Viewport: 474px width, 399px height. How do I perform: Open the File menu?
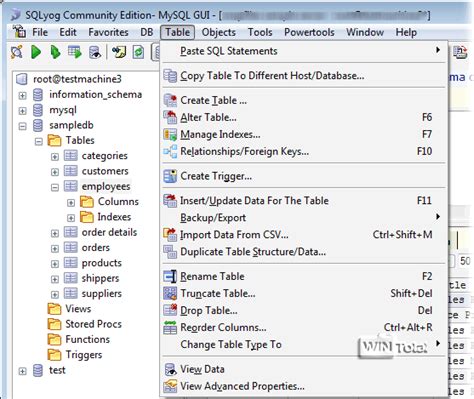pos(40,32)
